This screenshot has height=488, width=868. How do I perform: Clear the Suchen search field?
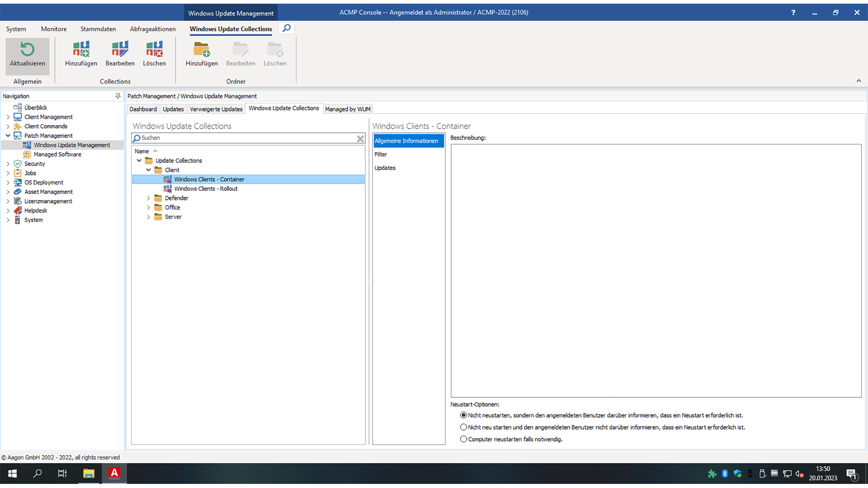tap(360, 138)
